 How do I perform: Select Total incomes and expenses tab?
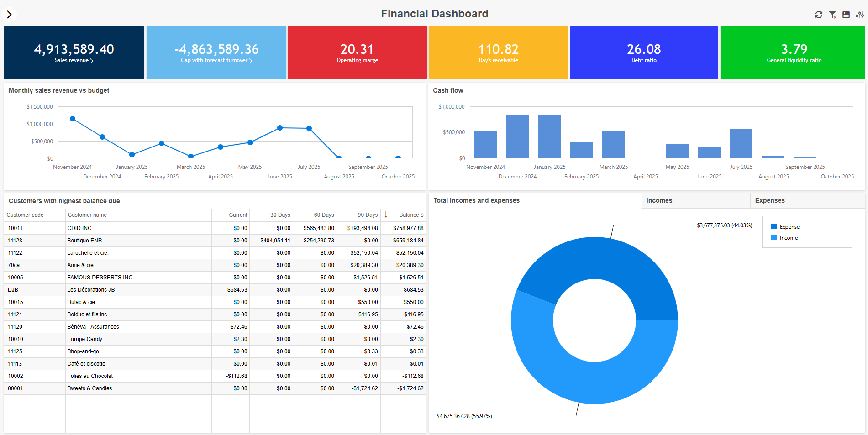coord(476,200)
